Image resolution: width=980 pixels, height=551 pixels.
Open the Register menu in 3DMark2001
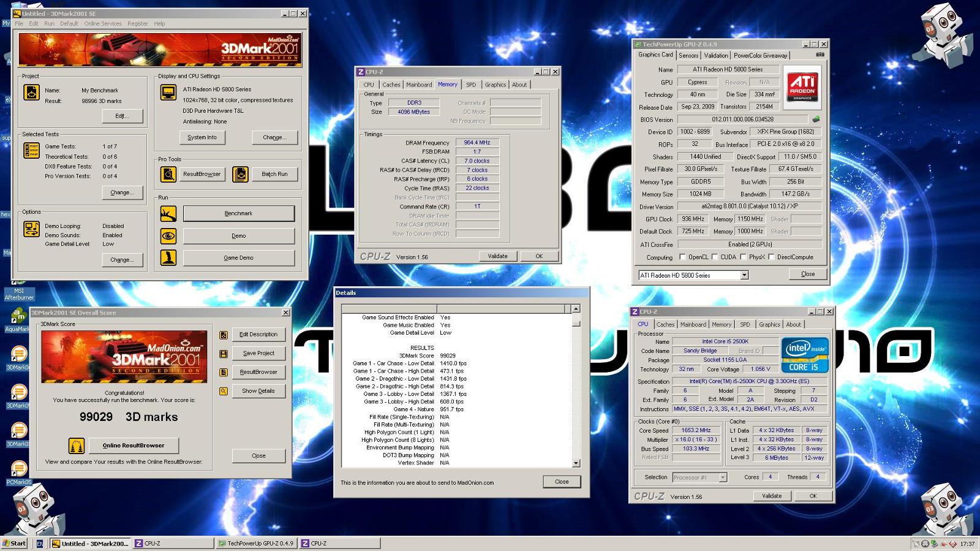pyautogui.click(x=138, y=23)
